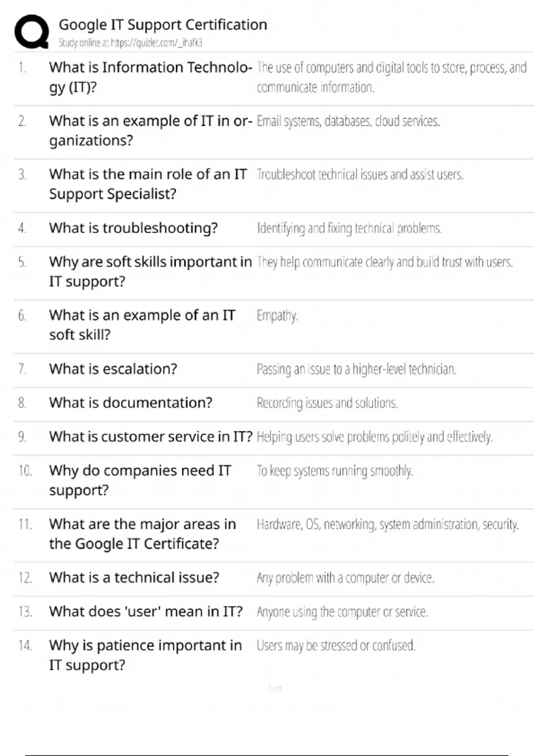The width and height of the screenshot is (534, 756).
Task: Click the 'To keep systems running smoothly' answer
Action: 335,470
